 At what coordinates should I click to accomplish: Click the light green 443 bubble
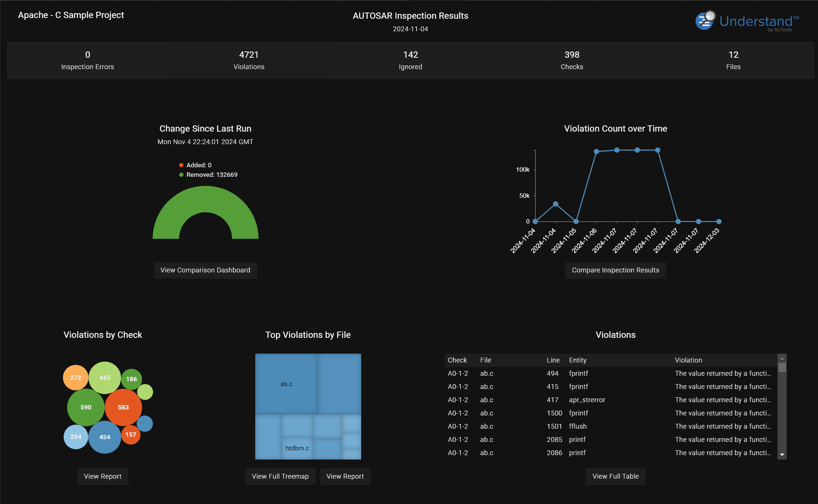[104, 378]
